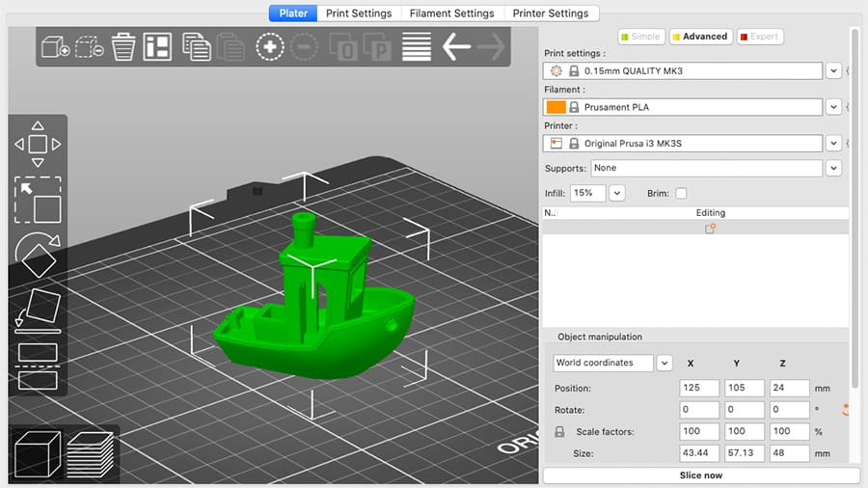Open the Layers editing lines icon
This screenshot has height=488, width=868.
(x=417, y=47)
